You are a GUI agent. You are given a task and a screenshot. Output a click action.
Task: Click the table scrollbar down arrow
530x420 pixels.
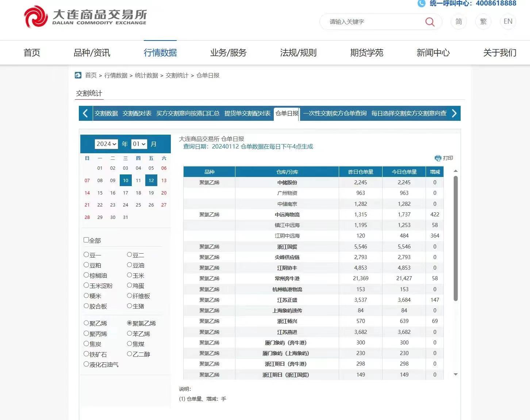(x=456, y=374)
